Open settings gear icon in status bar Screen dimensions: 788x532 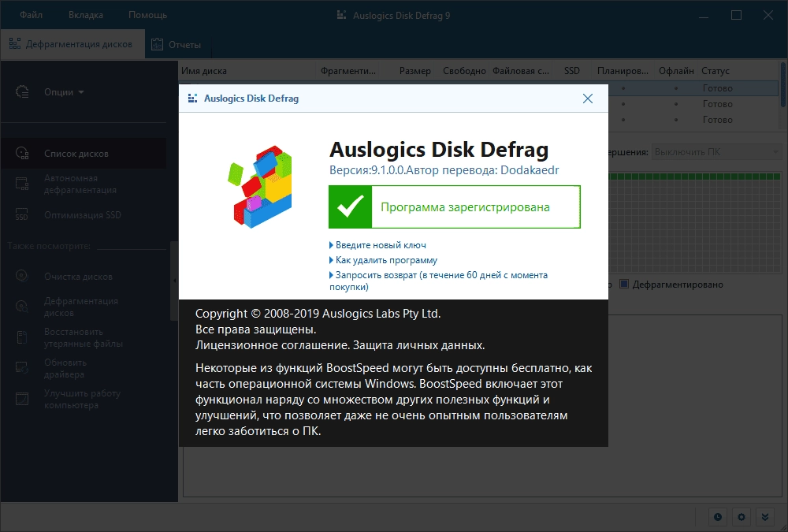[x=742, y=517]
